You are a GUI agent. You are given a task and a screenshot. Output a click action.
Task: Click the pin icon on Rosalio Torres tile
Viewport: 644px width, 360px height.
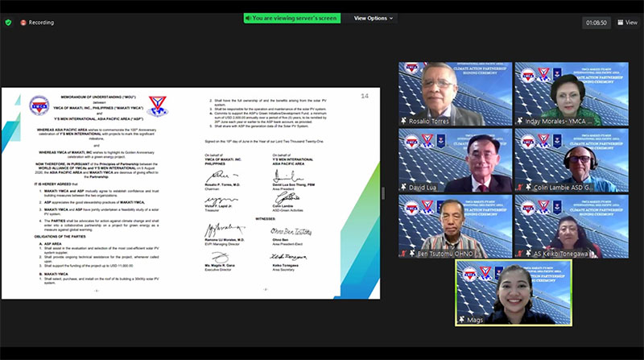click(404, 121)
